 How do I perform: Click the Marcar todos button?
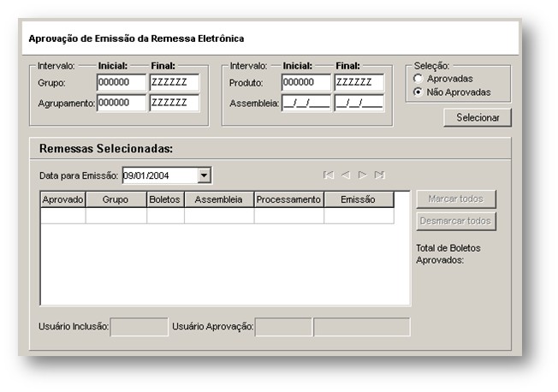[x=456, y=199]
